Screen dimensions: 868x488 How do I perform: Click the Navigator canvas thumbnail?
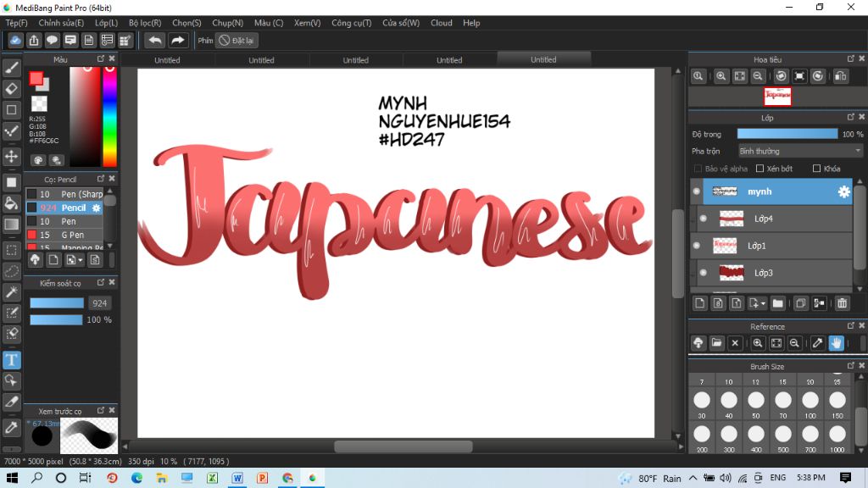(778, 97)
